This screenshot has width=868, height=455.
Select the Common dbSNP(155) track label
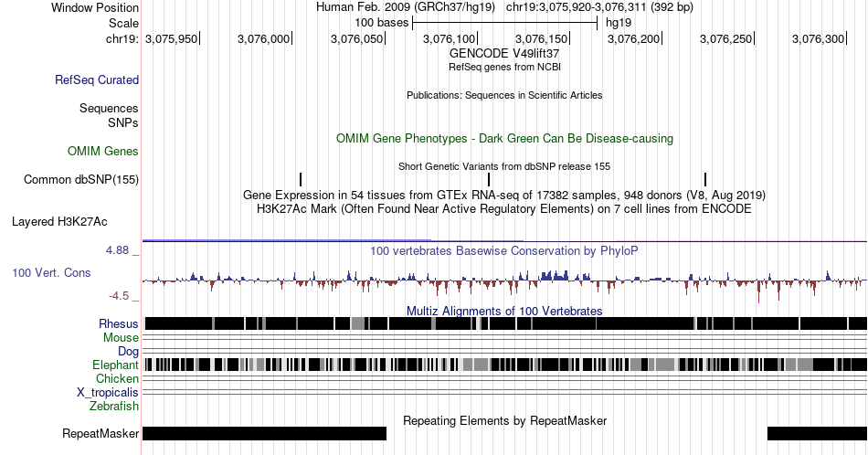click(81, 179)
